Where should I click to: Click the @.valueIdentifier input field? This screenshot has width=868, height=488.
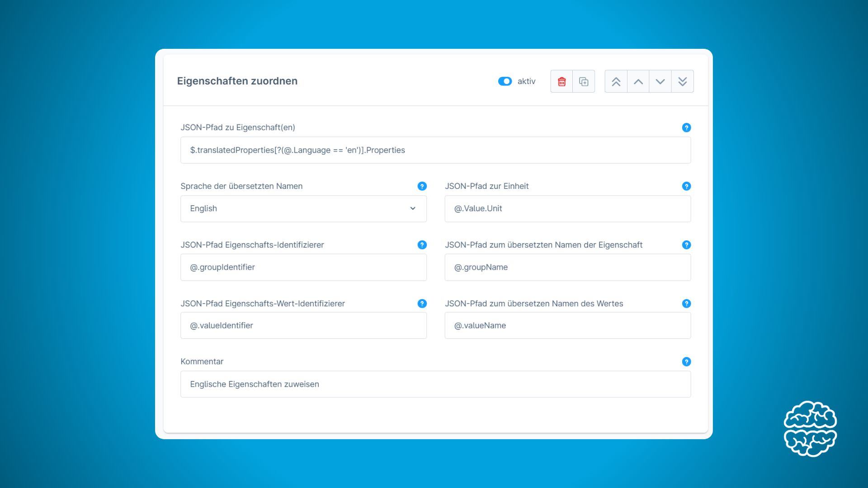(x=303, y=325)
